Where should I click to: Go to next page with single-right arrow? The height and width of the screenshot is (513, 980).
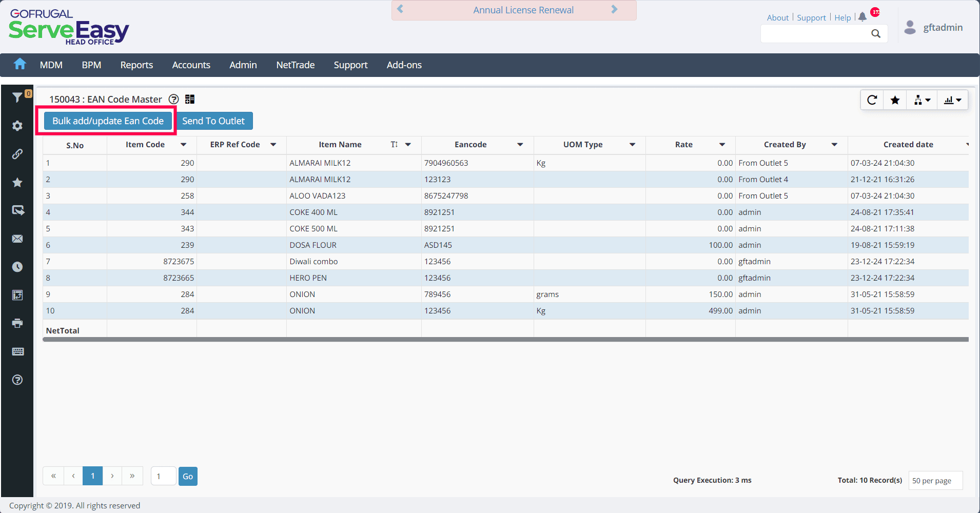pos(112,476)
